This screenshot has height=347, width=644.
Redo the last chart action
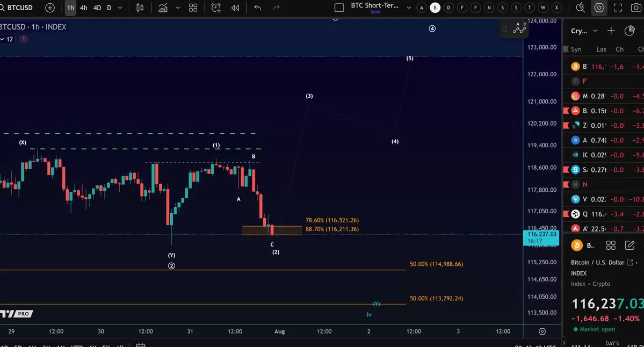tap(276, 8)
